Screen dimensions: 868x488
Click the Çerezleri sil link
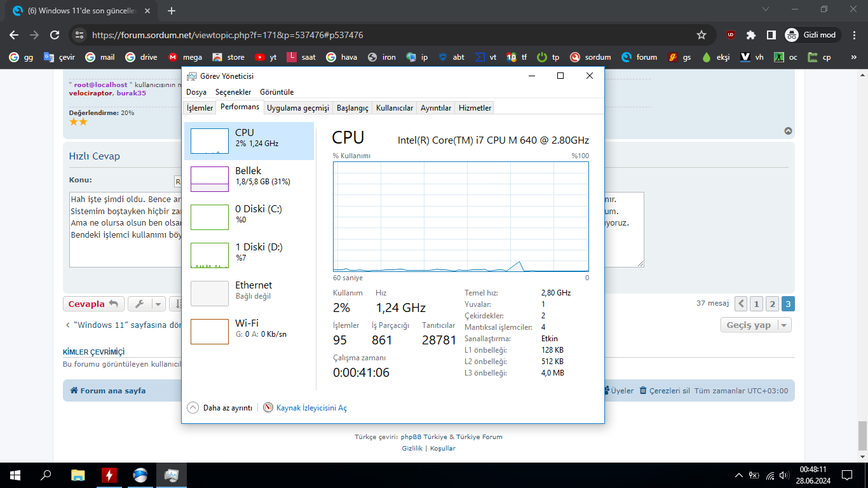coord(665,391)
